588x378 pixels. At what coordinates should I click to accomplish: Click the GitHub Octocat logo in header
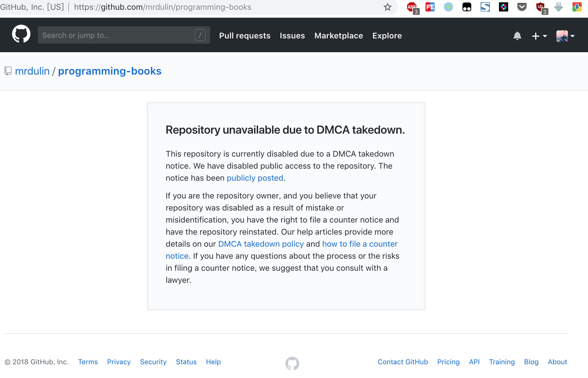(21, 34)
